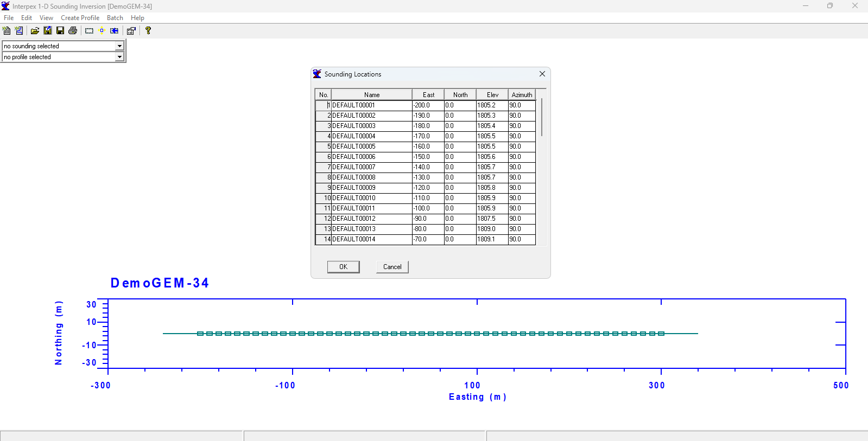Click the printer toolbar icon

(73, 31)
